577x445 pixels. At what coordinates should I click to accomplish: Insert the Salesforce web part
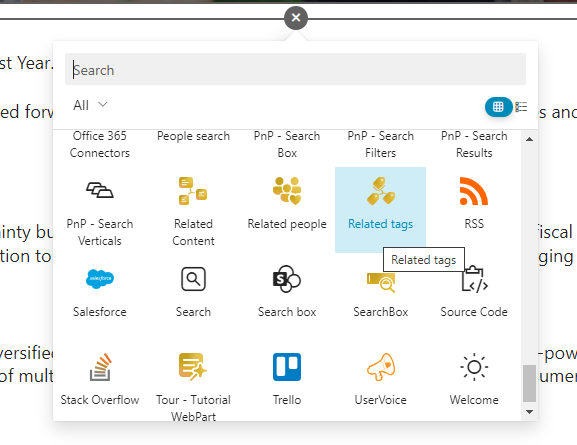pos(100,291)
